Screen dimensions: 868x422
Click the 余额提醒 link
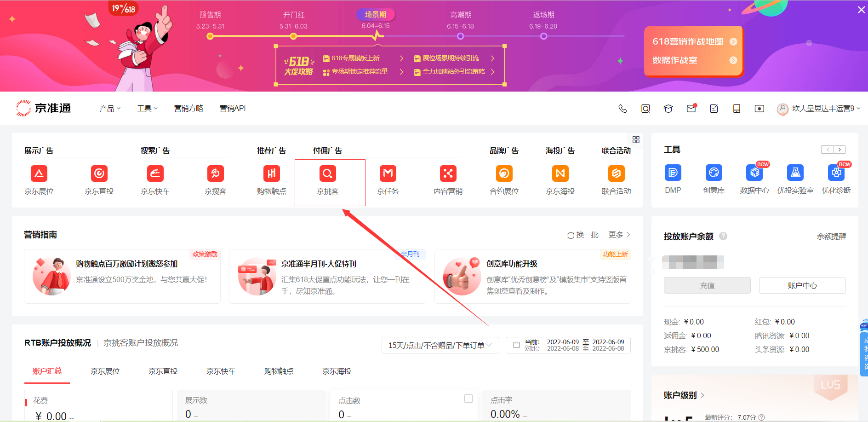click(x=831, y=237)
